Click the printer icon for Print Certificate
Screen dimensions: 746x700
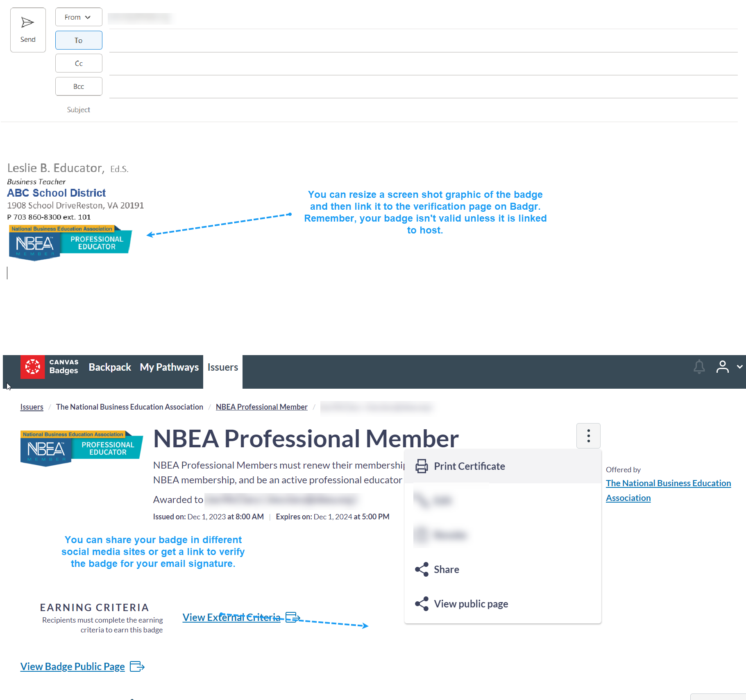pos(422,466)
